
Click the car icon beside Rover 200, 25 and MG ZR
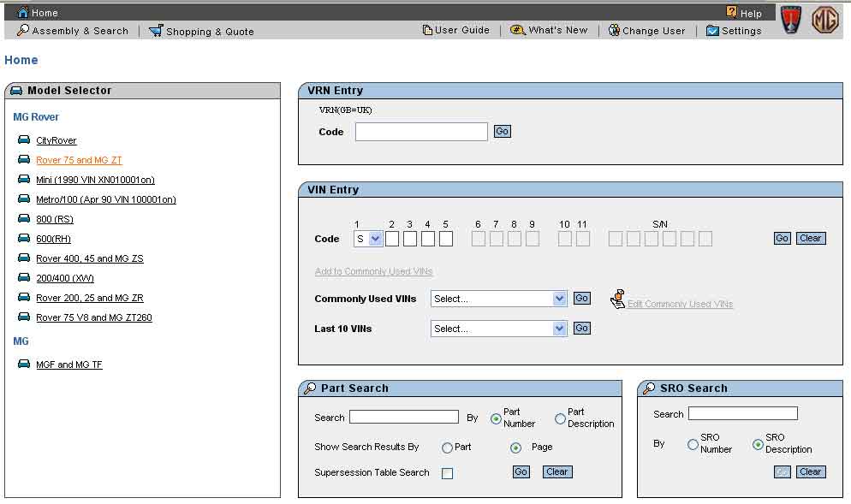click(24, 297)
